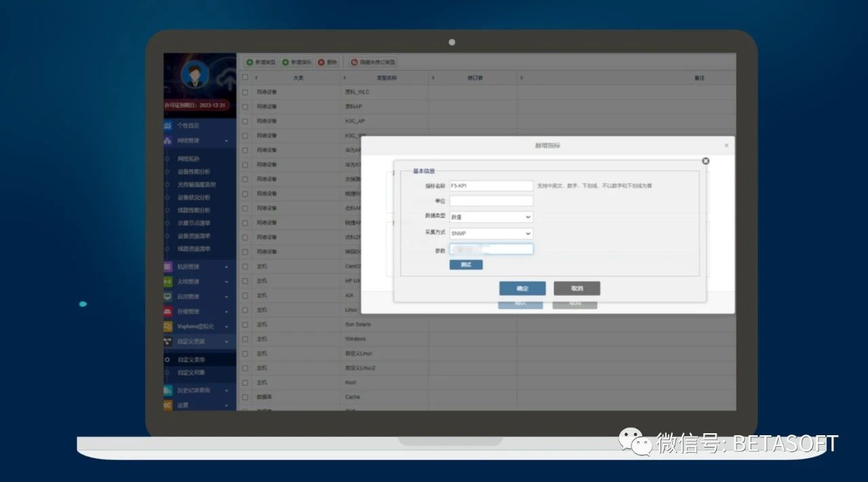Click the green 新增类型 plus icon

[x=250, y=62]
